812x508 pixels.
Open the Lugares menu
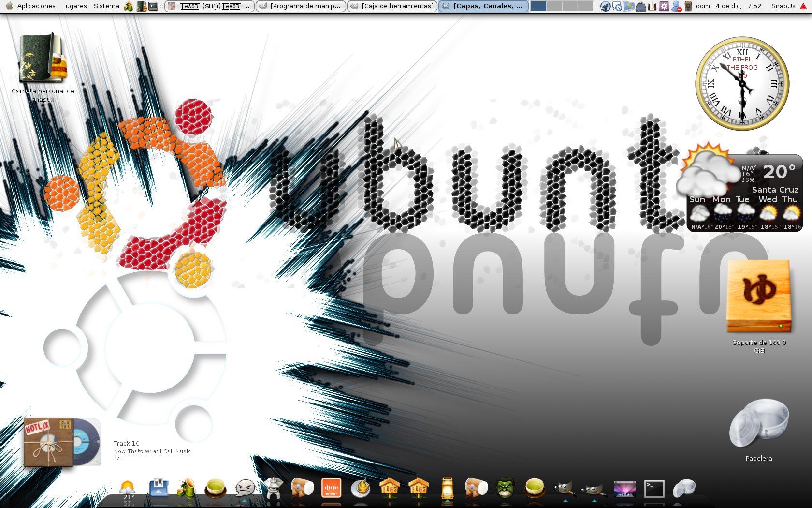[x=74, y=6]
